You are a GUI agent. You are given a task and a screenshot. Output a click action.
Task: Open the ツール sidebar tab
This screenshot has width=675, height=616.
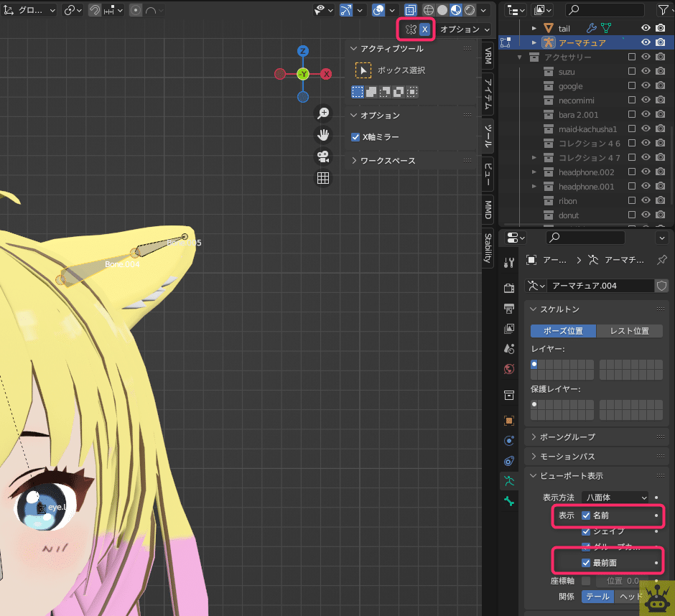point(488,136)
